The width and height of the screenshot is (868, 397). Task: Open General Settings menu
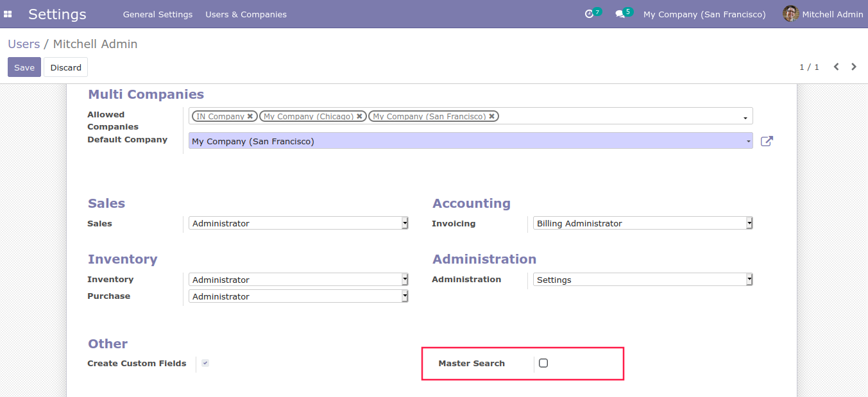(158, 14)
